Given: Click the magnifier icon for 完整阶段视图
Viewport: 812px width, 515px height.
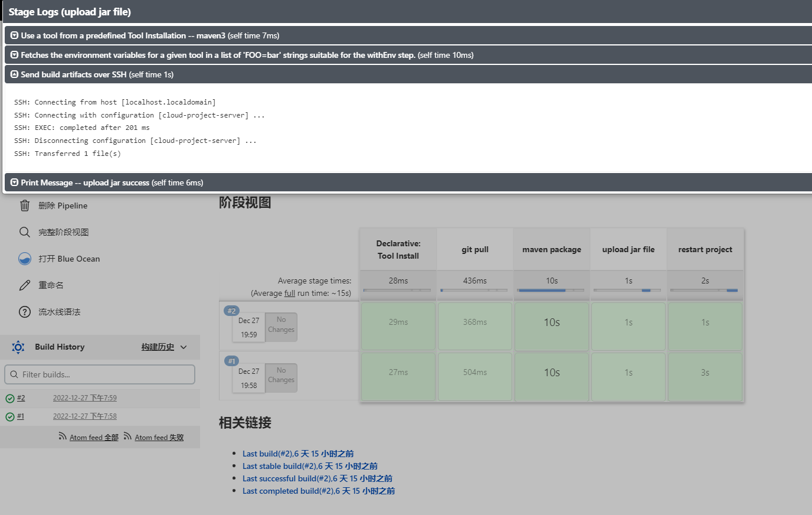Looking at the screenshot, I should (25, 232).
